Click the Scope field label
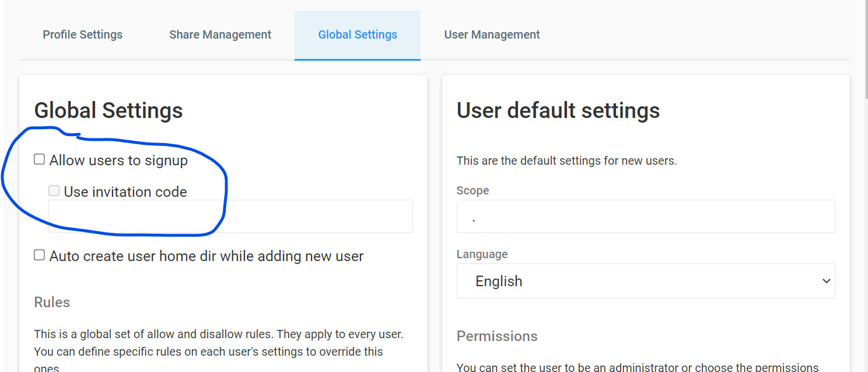 [473, 191]
